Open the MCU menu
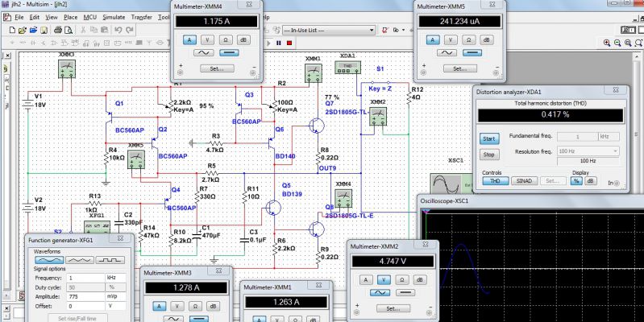 tap(90, 17)
